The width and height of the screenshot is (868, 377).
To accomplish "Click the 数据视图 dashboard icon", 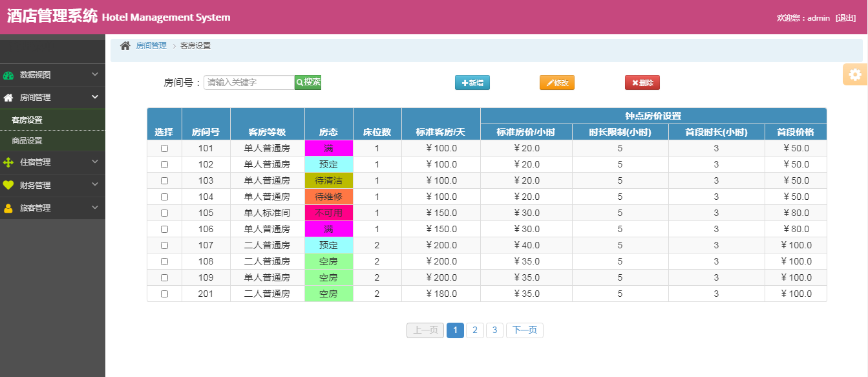I will point(8,75).
